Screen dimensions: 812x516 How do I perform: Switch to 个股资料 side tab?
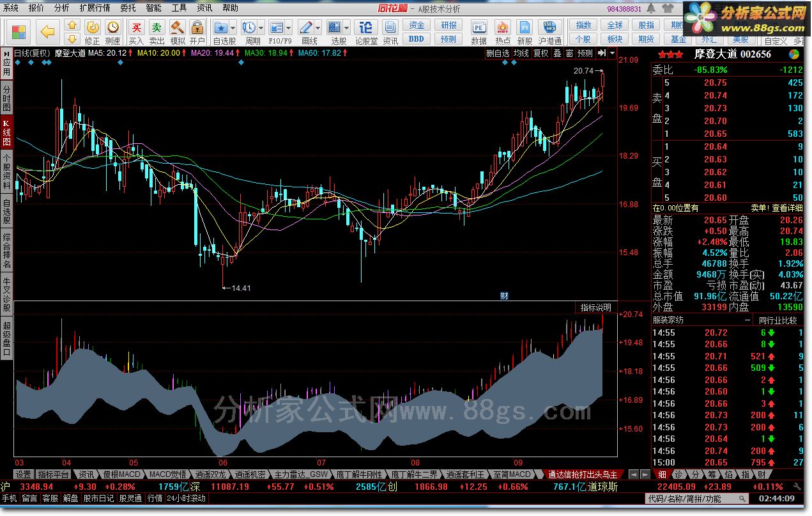(6, 171)
